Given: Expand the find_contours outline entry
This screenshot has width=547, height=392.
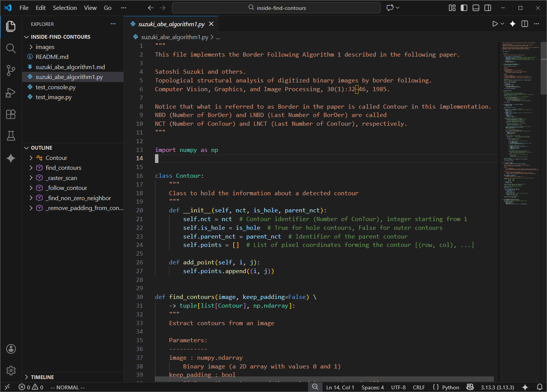Looking at the screenshot, I should [x=31, y=168].
